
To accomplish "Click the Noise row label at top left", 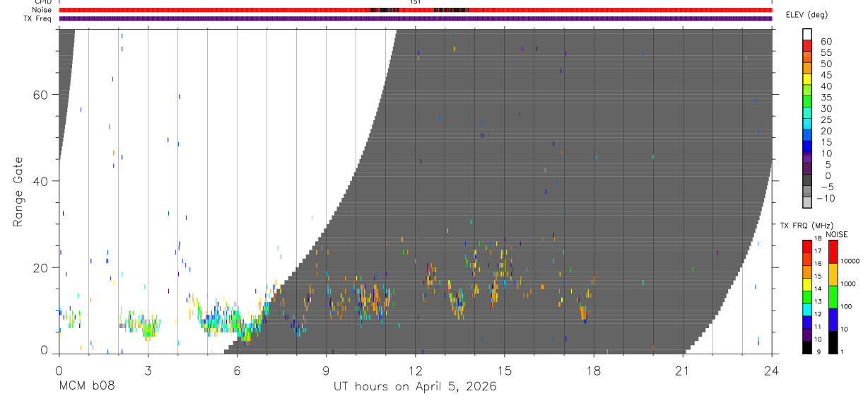I will (x=42, y=10).
